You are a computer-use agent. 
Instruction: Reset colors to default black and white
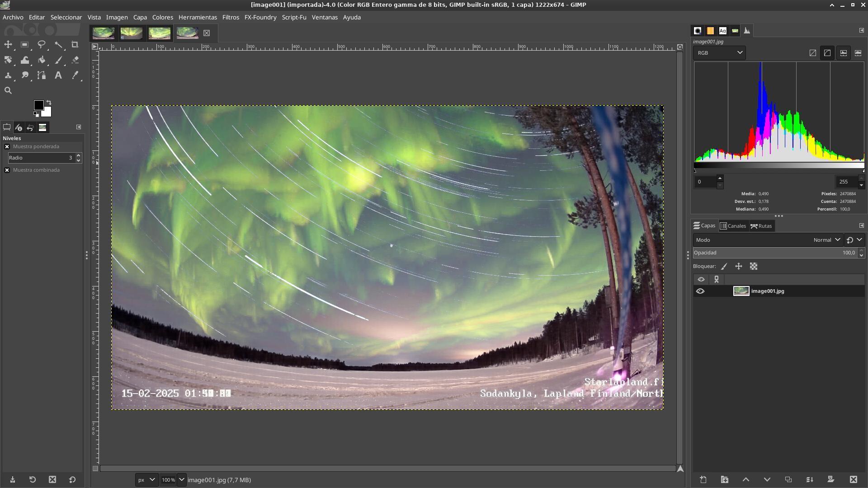click(x=36, y=114)
